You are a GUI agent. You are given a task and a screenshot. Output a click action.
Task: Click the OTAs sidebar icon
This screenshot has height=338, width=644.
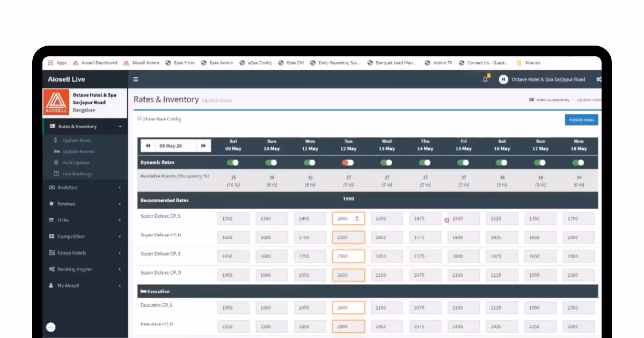click(52, 220)
